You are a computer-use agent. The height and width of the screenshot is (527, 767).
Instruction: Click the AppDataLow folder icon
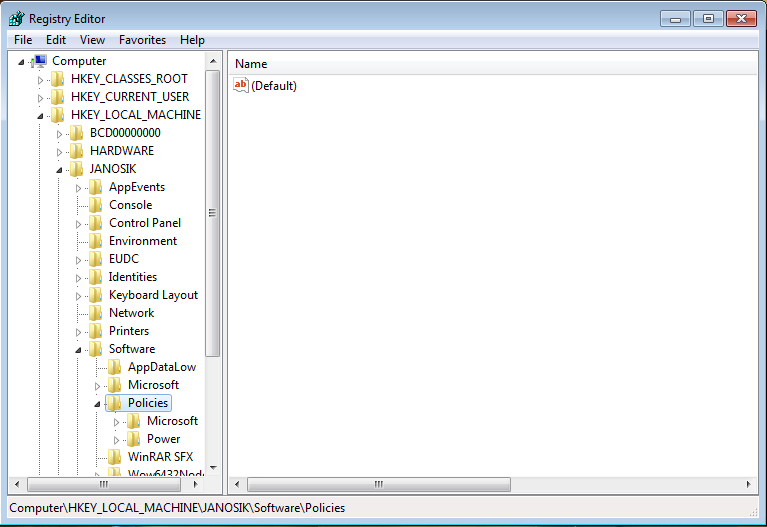(115, 367)
